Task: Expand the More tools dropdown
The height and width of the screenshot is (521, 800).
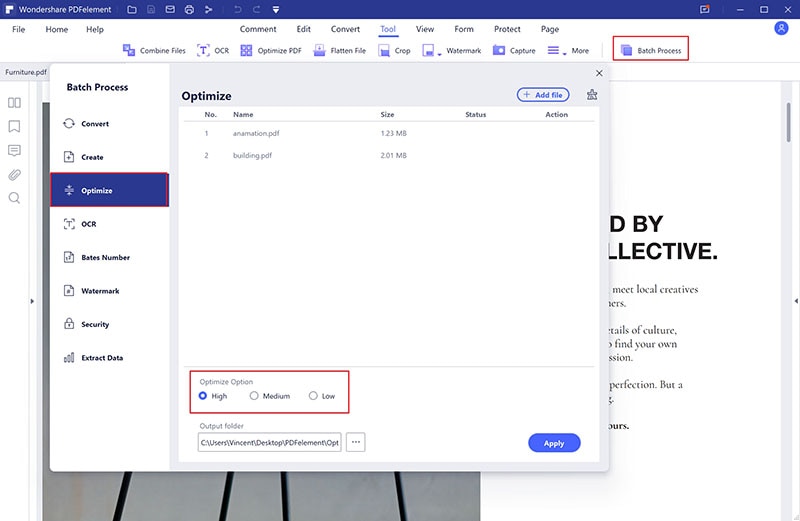Action: click(x=568, y=51)
